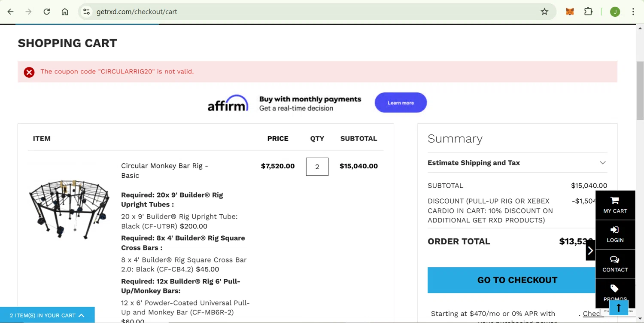This screenshot has width=644, height=323.
Task: Open Contact from side panel
Action: point(615,264)
